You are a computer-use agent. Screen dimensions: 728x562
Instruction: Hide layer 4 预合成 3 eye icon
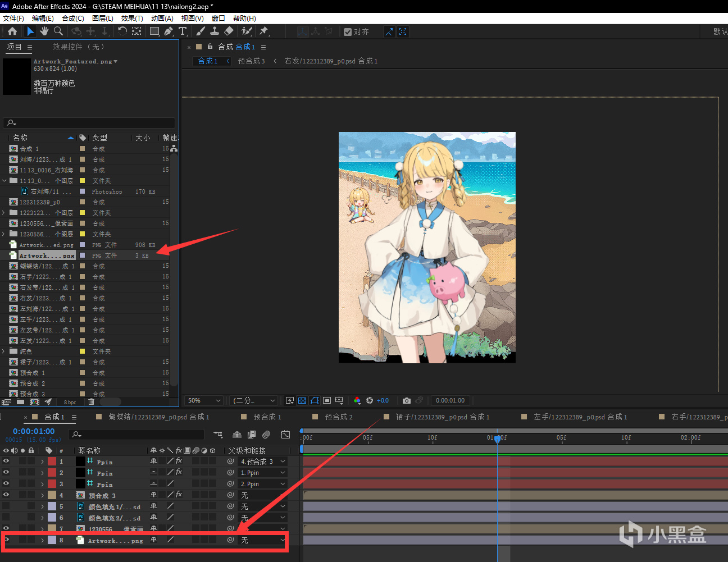(x=6, y=495)
